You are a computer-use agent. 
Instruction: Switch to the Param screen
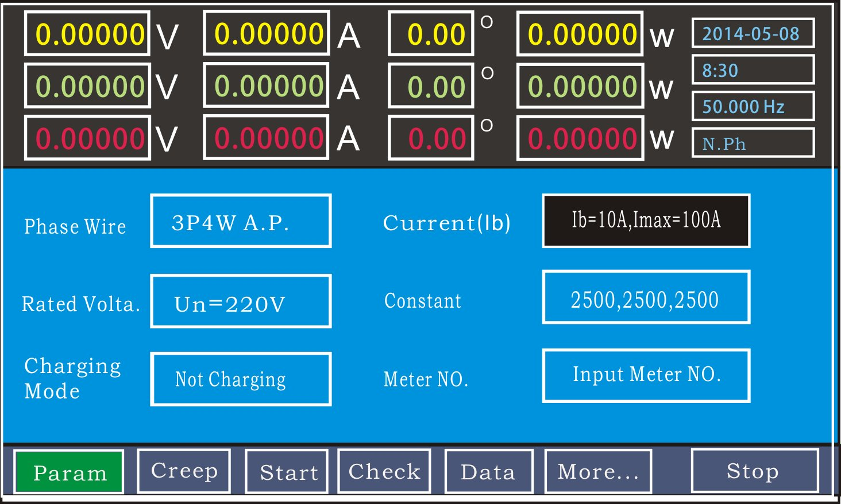[69, 472]
